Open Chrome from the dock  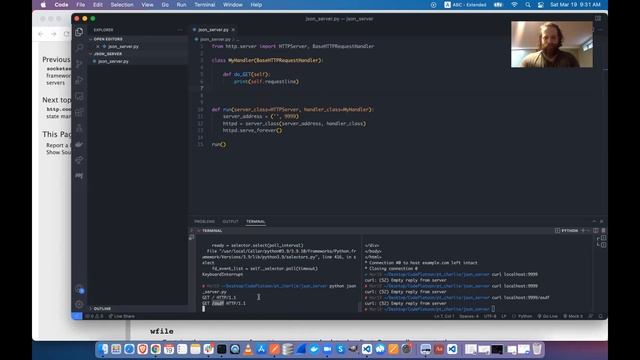coord(156,349)
